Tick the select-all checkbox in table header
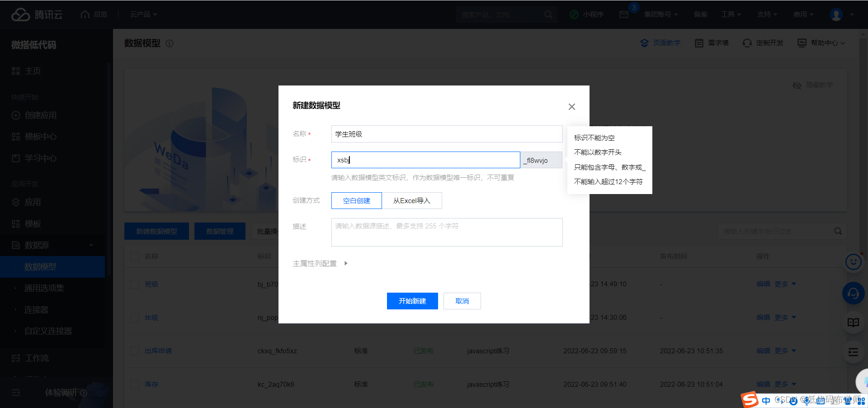868x408 pixels. tap(135, 256)
